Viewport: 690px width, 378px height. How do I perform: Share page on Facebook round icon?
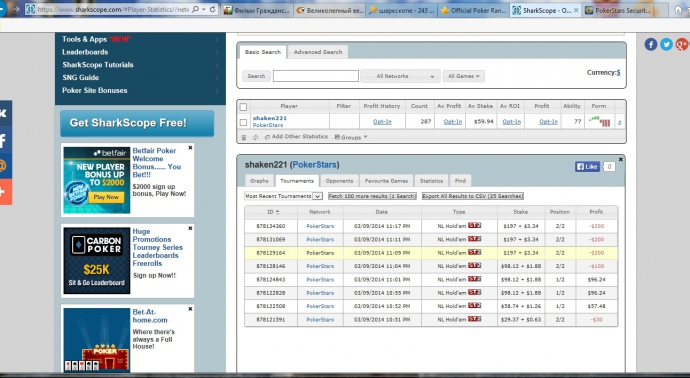651,44
